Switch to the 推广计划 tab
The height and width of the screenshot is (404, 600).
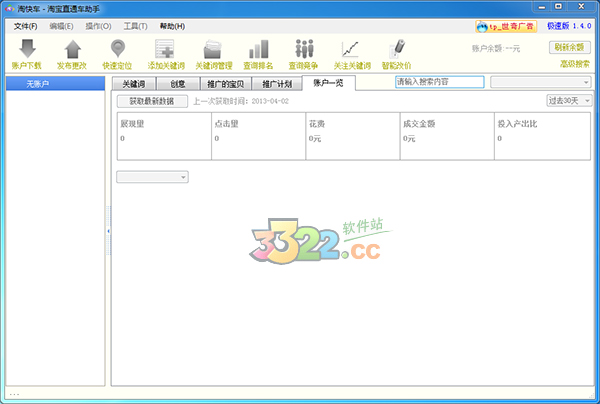pyautogui.click(x=277, y=84)
